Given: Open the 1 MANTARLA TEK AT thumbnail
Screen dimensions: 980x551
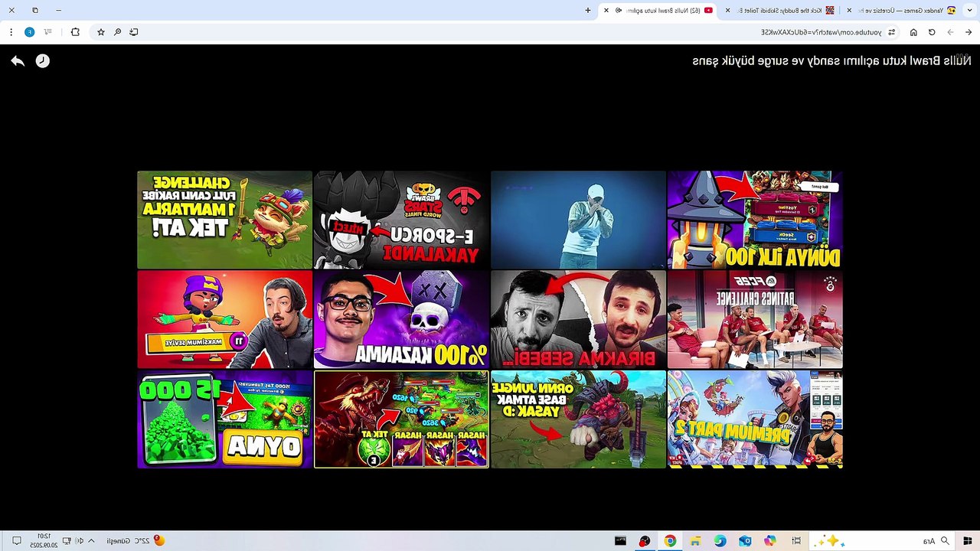Looking at the screenshot, I should (224, 220).
